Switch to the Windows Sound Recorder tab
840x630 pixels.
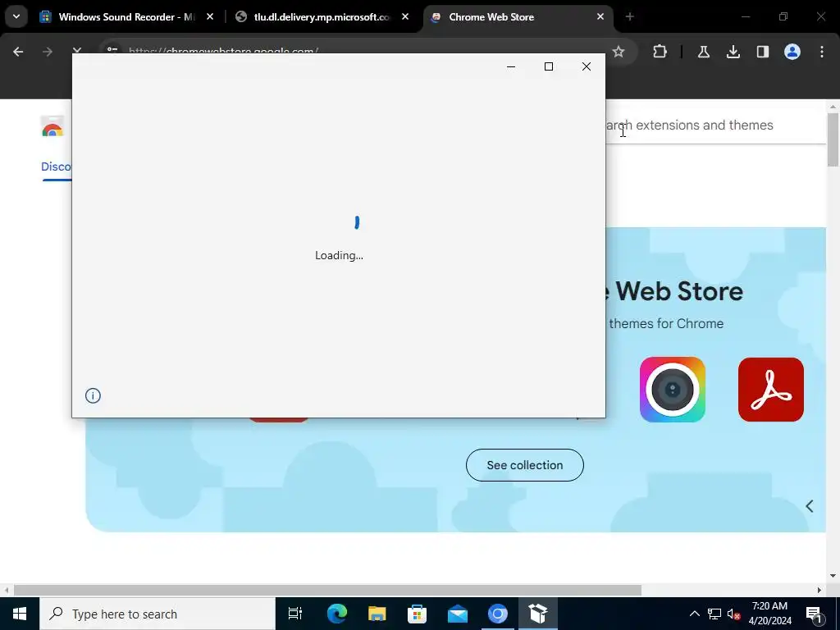point(127,17)
